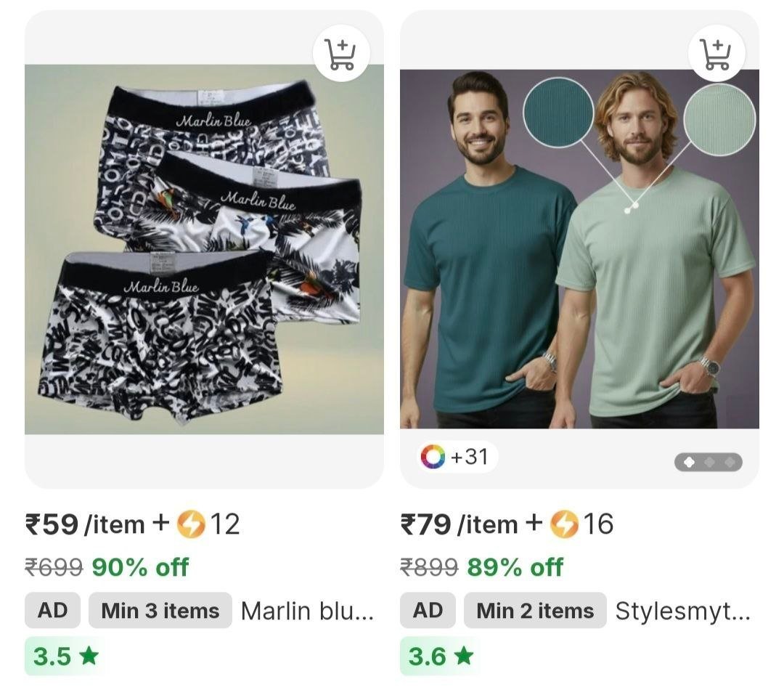The image size is (784, 695).
Task: Select the ₹59 /item price
Action: pyautogui.click(x=84, y=524)
